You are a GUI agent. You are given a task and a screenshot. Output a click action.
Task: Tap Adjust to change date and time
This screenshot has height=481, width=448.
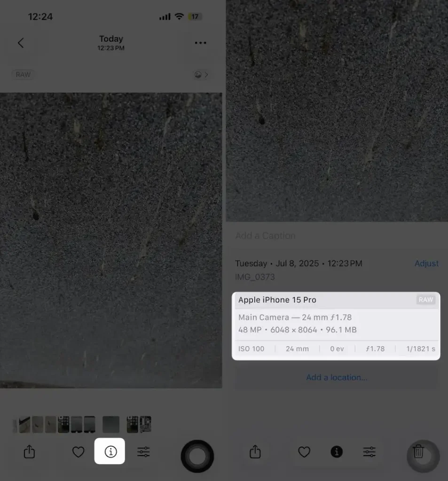[426, 264]
